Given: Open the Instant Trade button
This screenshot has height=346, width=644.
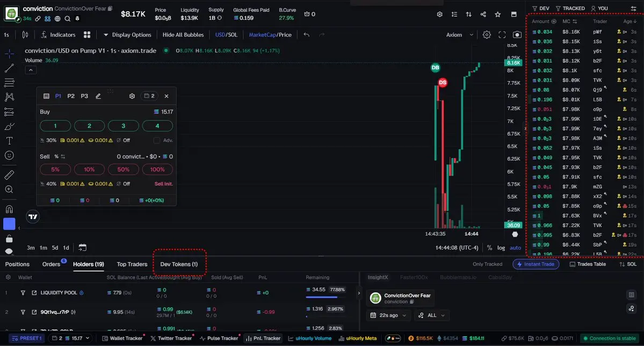Looking at the screenshot, I should point(536,264).
